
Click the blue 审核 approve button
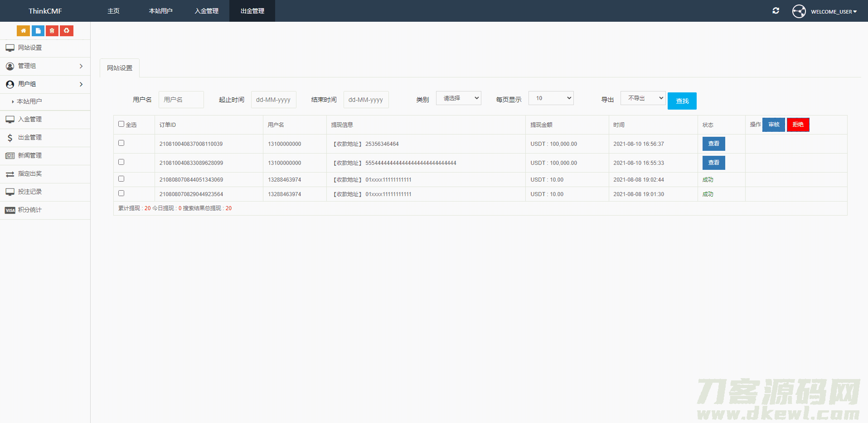tap(773, 125)
